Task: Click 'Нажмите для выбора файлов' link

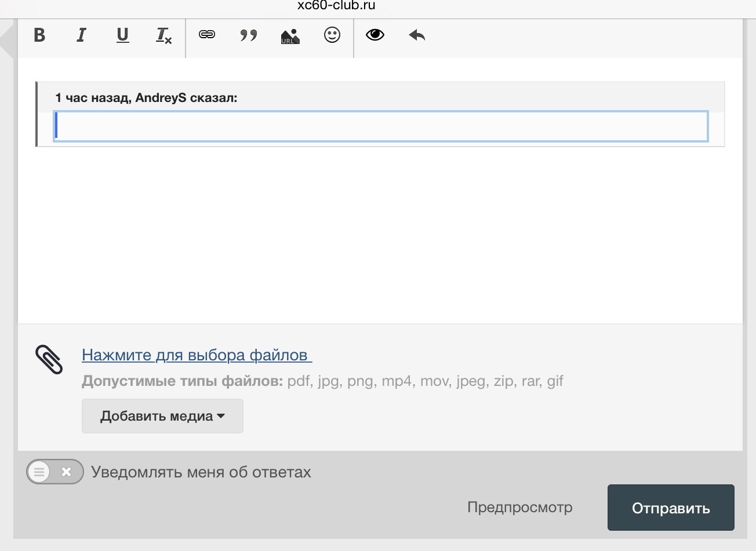Action: pyautogui.click(x=197, y=355)
